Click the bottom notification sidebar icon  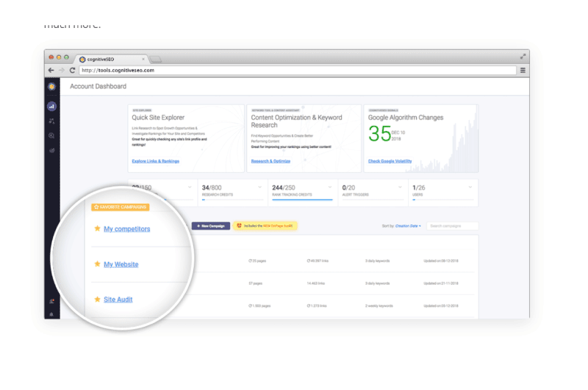(x=51, y=314)
